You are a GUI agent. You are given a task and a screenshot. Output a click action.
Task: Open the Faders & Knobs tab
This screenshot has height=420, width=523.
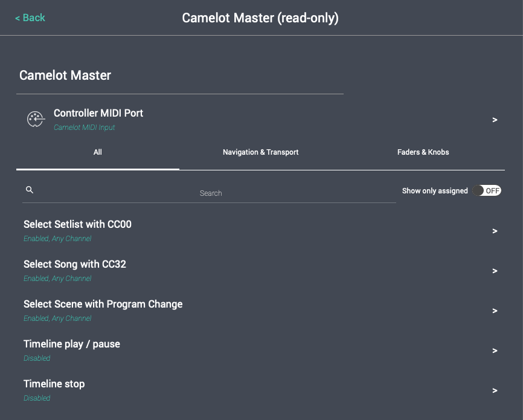(423, 152)
